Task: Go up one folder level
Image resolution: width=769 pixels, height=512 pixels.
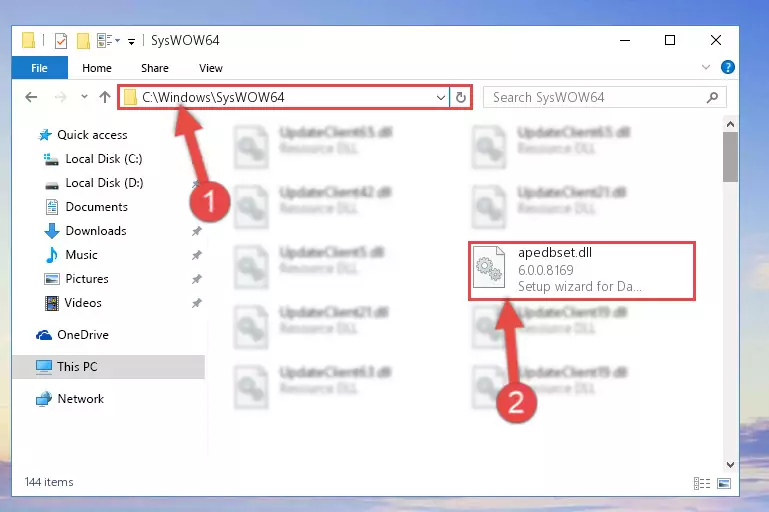Action: [x=104, y=97]
